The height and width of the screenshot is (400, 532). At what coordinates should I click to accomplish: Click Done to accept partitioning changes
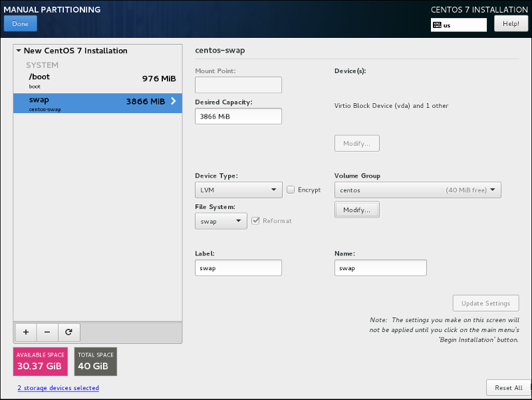(x=20, y=23)
